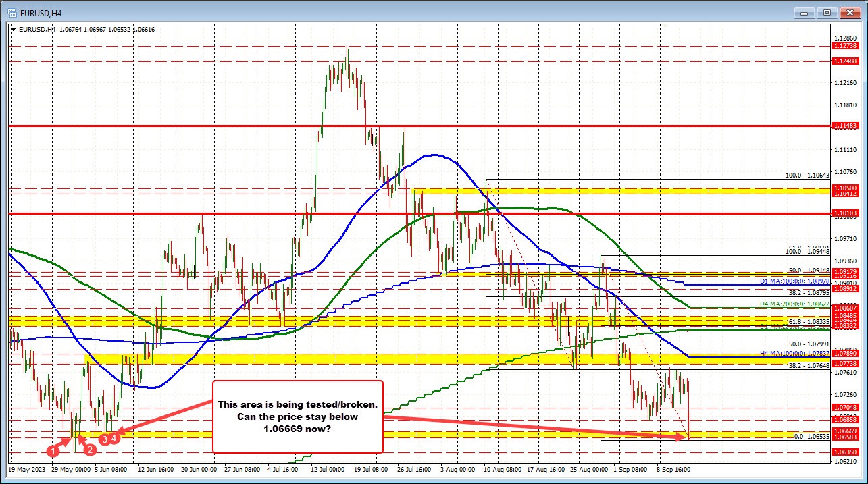This screenshot has height=484, width=868.
Task: Select the annotation box asking about 1.06669
Action: coord(297,416)
